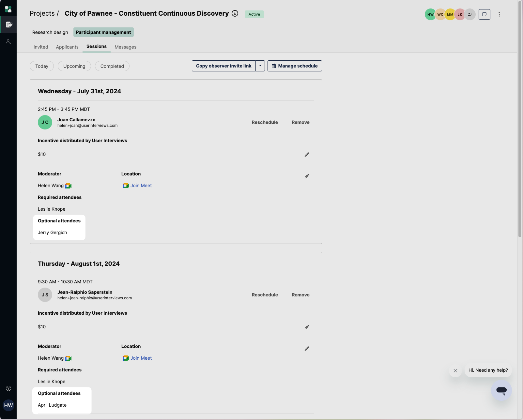The height and width of the screenshot is (420, 523).
Task: Open the Applicants tab
Action: (x=67, y=47)
